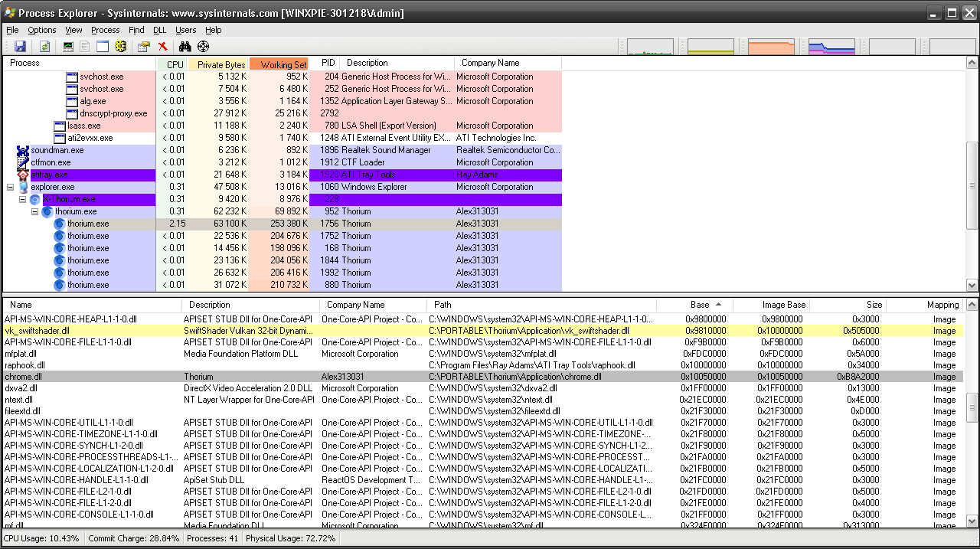This screenshot has width=980, height=549.
Task: Click the Save toolbar icon
Action: 21,47
